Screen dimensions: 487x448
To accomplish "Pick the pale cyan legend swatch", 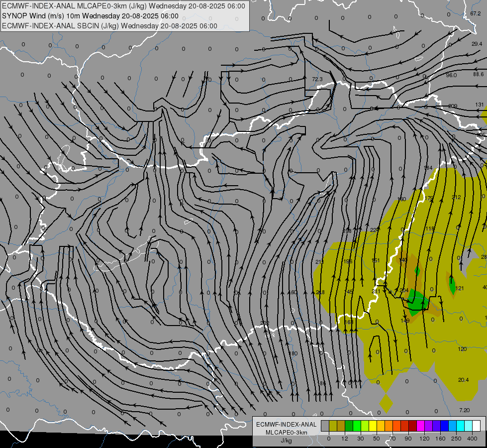I will click(x=468, y=426).
